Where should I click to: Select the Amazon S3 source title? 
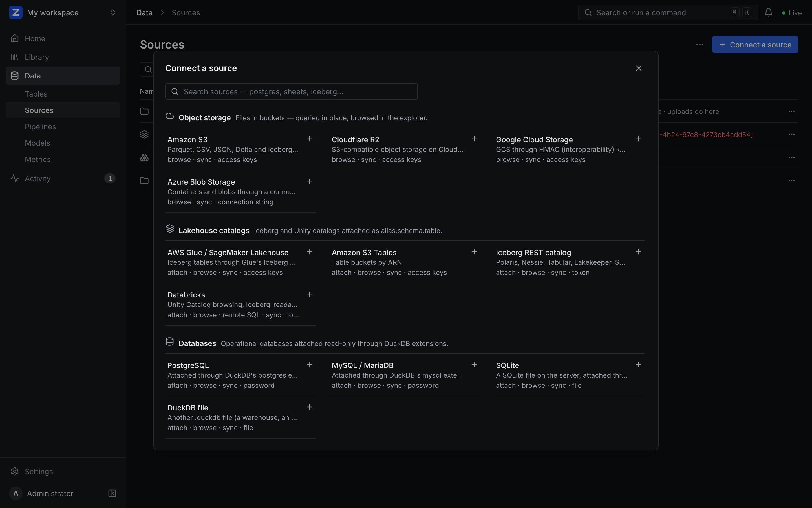[187, 139]
